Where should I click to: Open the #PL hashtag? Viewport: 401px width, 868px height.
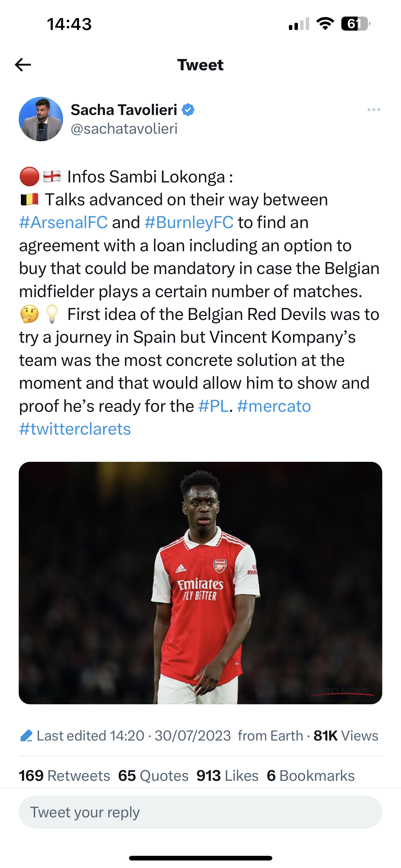(x=214, y=406)
